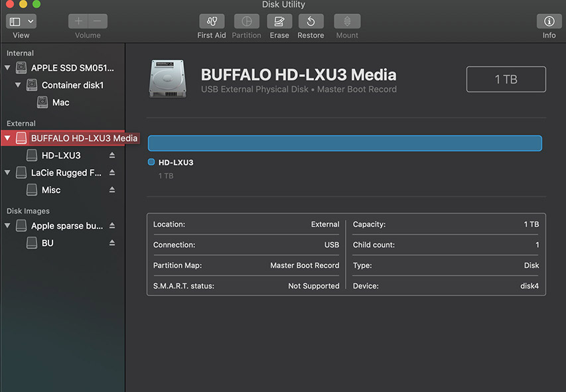Select Apple sparse bundle disk image
The width and height of the screenshot is (566, 392).
tap(67, 226)
